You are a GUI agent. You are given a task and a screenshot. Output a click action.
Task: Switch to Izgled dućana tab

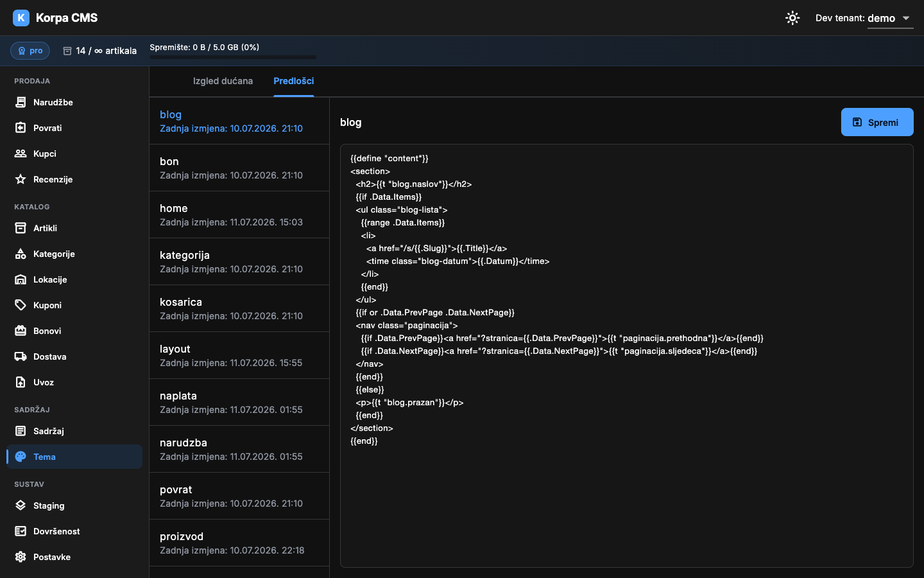[223, 81]
